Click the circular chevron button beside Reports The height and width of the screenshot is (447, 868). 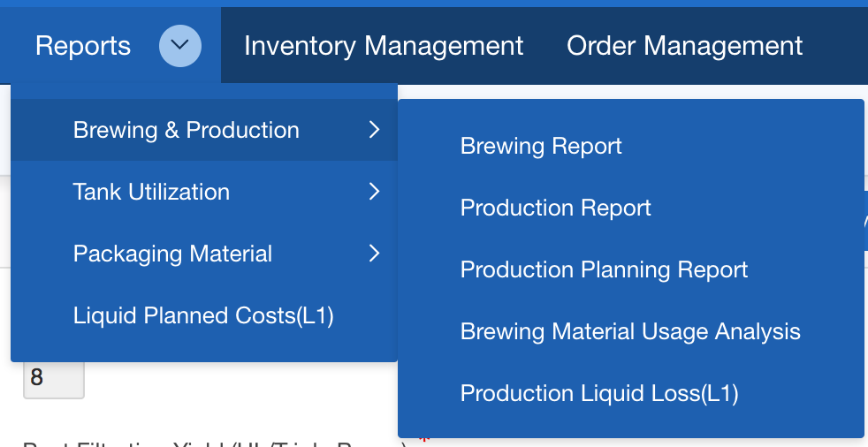point(179,45)
